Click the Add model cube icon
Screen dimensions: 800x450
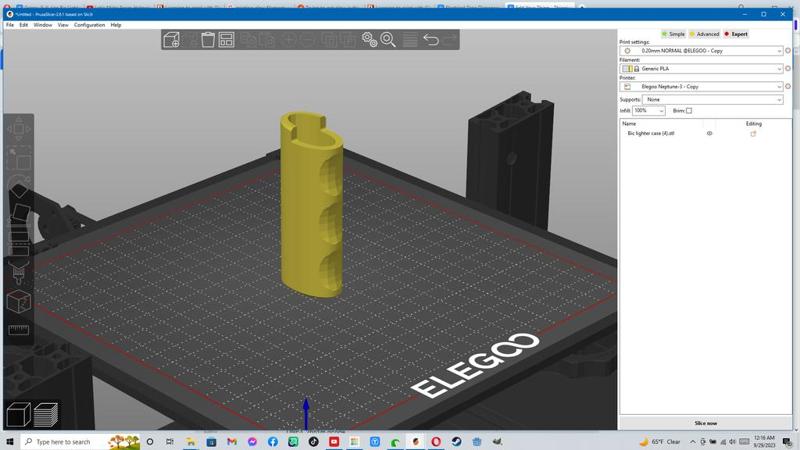(x=171, y=40)
